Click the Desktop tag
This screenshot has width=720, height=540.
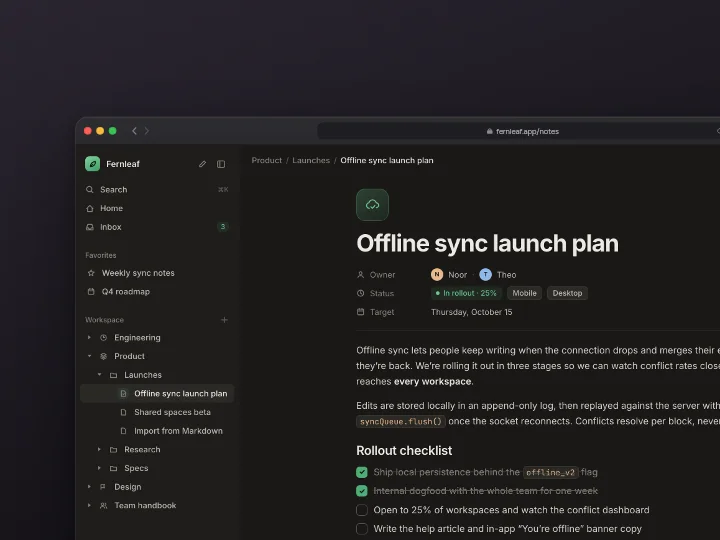tap(567, 293)
